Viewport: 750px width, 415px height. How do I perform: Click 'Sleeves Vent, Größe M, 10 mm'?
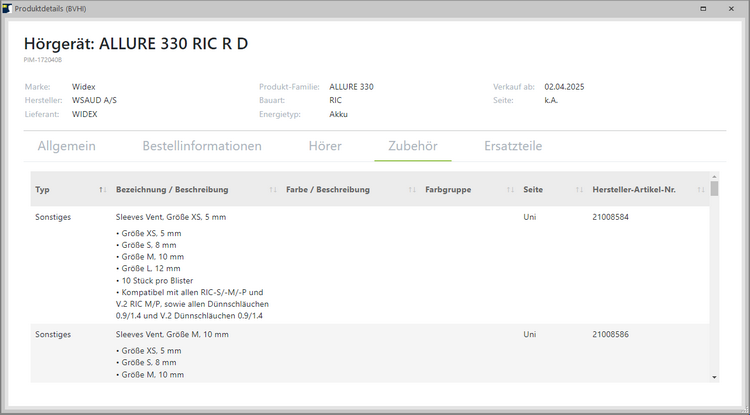[172, 335]
